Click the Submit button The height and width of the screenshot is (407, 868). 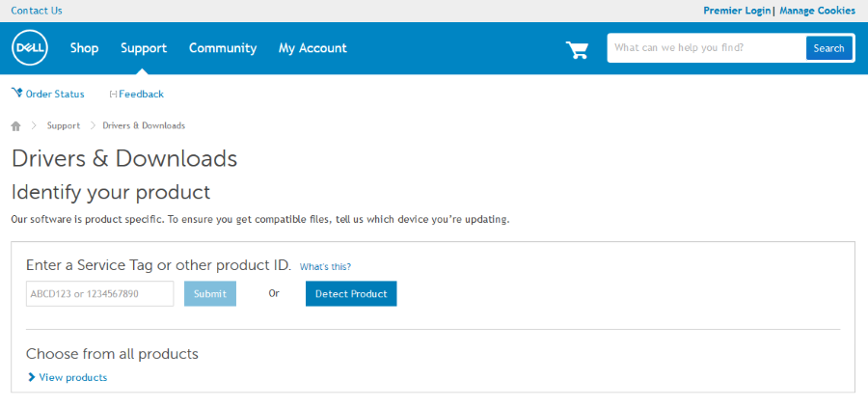(x=210, y=294)
